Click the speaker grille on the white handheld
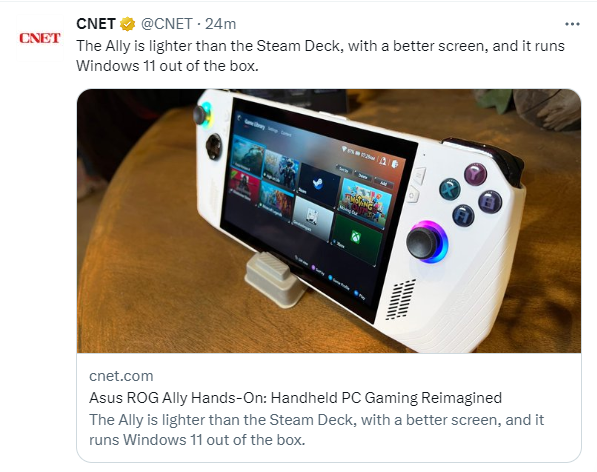Image resolution: width=597 pixels, height=472 pixels. point(401,300)
